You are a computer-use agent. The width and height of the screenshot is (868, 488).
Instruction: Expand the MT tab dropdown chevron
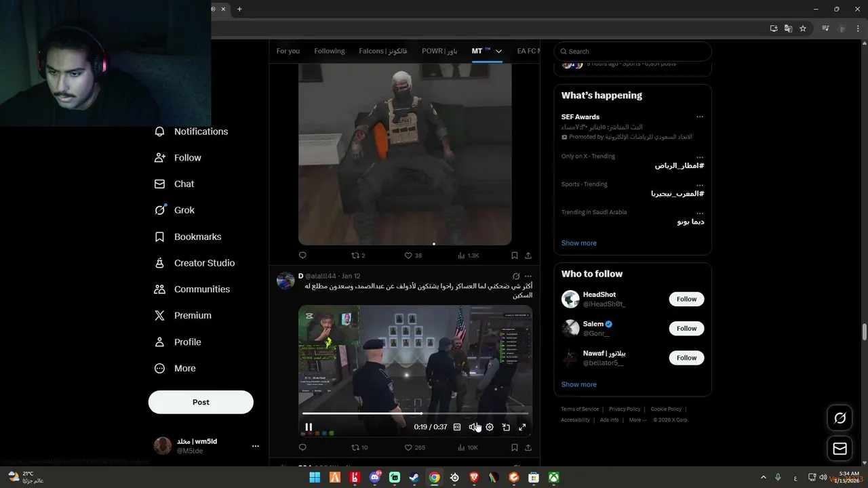coord(498,52)
